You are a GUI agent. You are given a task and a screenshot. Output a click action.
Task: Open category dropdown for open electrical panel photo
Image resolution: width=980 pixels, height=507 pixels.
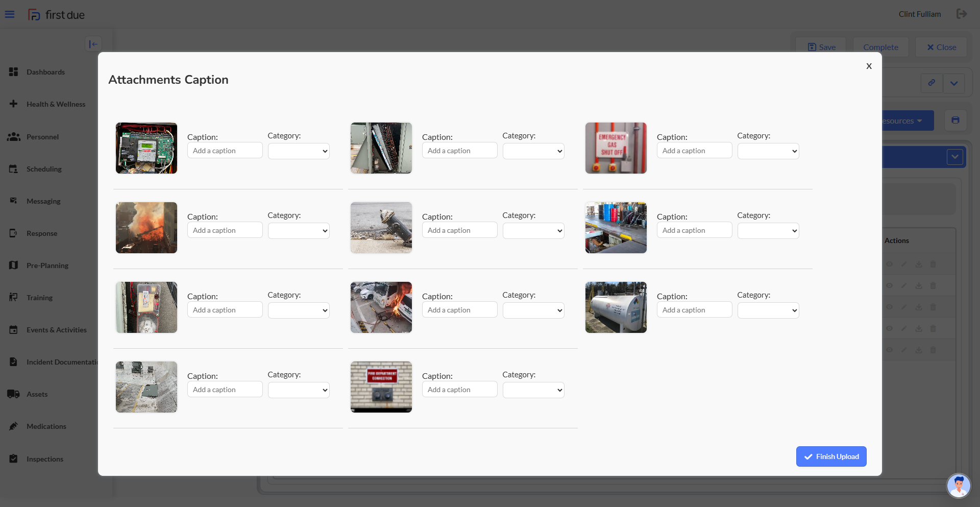click(533, 151)
